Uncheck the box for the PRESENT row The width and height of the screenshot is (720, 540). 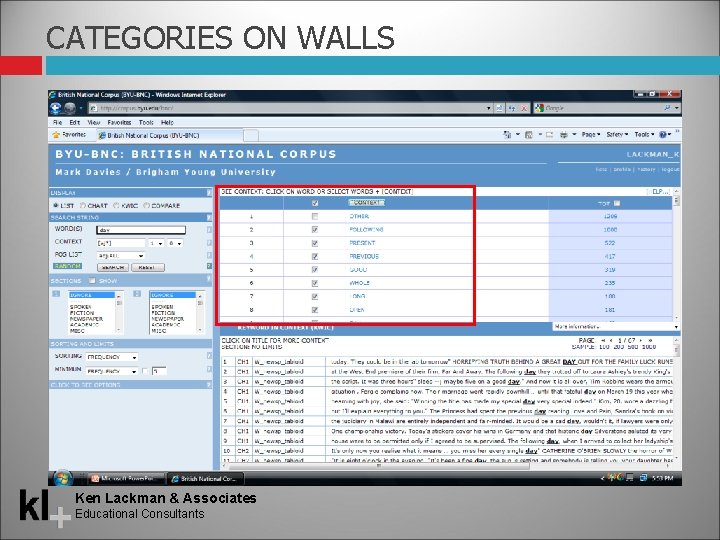[x=315, y=243]
